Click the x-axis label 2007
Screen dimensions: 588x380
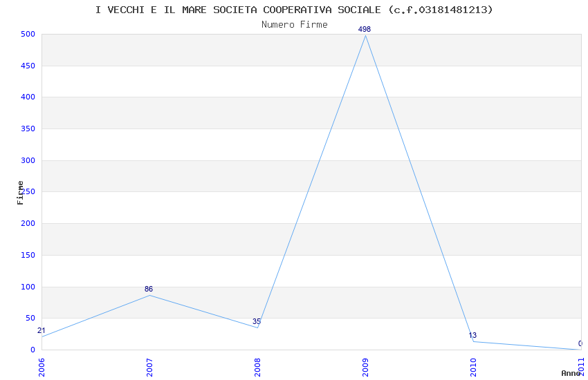[149, 368]
